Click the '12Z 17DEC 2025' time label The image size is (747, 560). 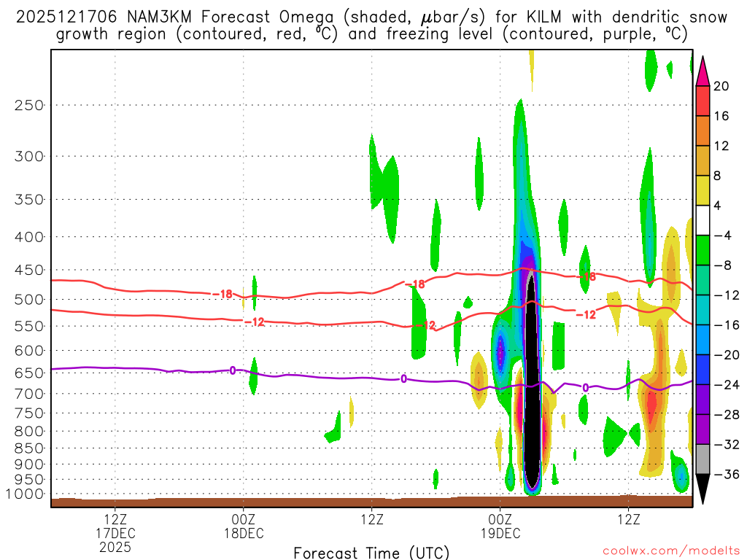115,533
